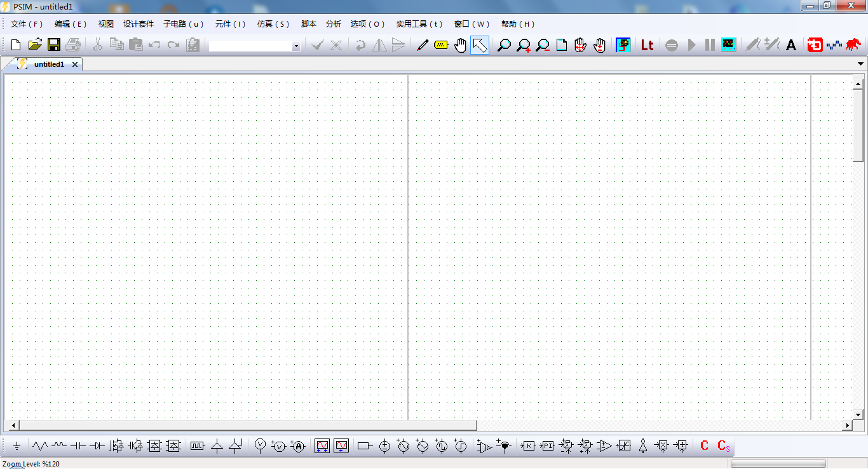
Task: Click the scroll left arrow
Action: tap(12, 425)
